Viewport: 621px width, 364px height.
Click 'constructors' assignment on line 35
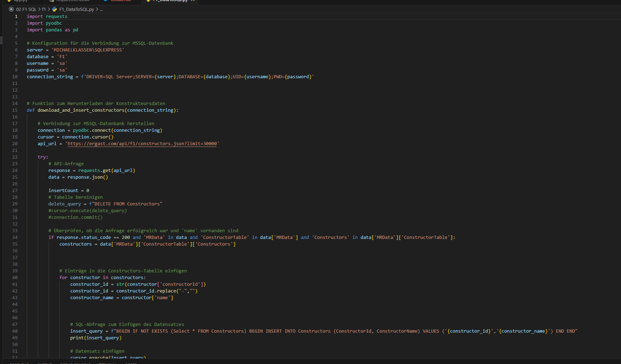pos(75,244)
